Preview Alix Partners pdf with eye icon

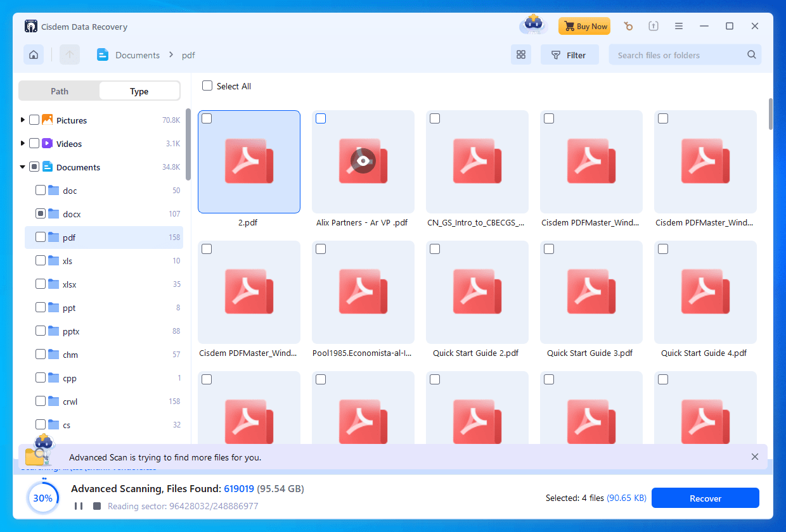click(363, 161)
